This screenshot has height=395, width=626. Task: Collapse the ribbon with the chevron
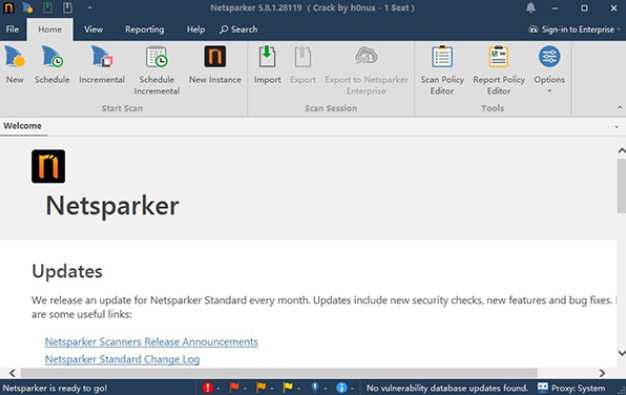pyautogui.click(x=620, y=107)
